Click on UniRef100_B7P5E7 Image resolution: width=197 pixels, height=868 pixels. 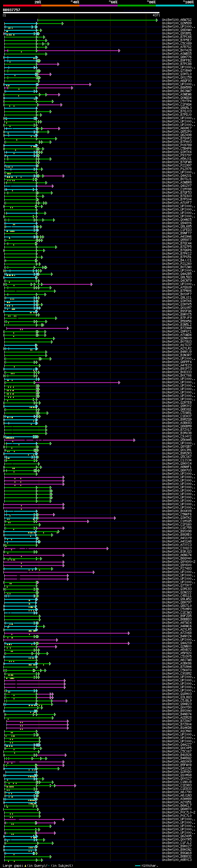coord(177,40)
